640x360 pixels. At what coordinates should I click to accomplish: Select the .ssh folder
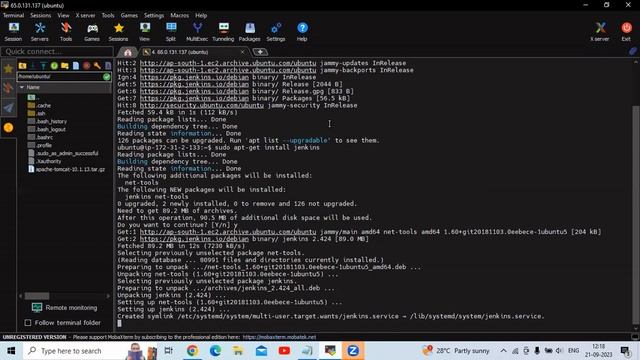(37, 113)
